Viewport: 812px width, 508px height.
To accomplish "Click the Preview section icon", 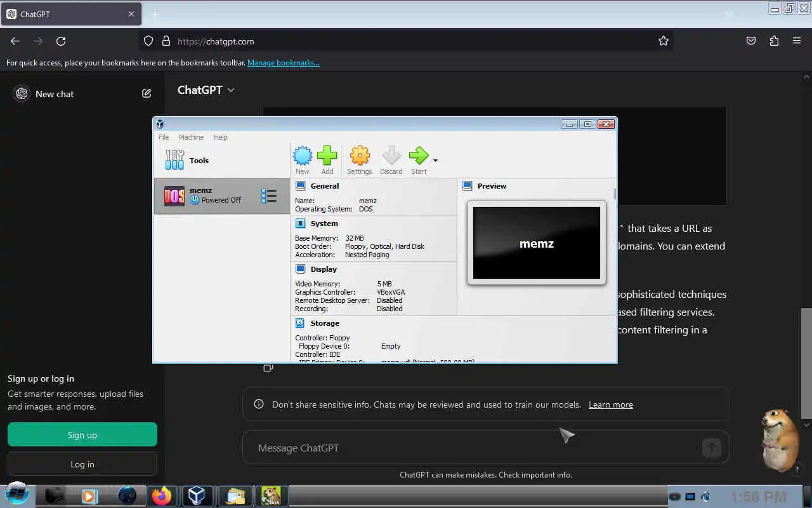I will point(468,186).
